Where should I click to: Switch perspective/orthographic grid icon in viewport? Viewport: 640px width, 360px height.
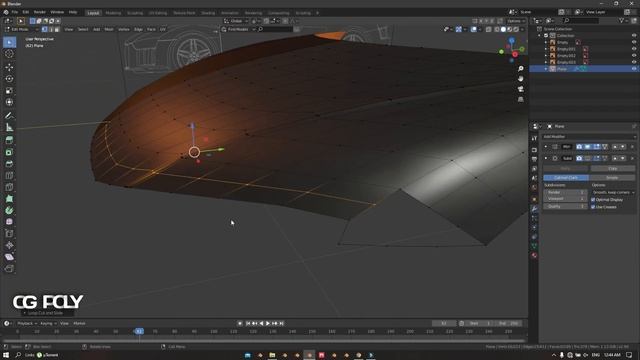click(520, 99)
